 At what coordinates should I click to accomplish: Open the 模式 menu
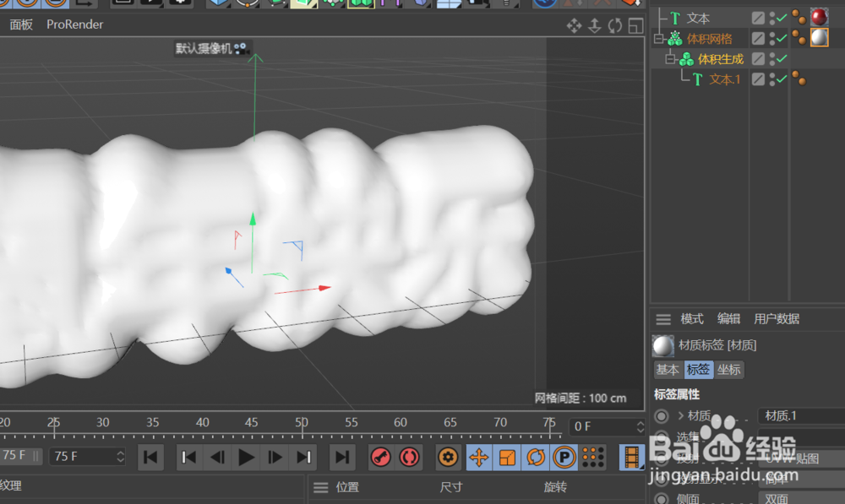pos(692,319)
